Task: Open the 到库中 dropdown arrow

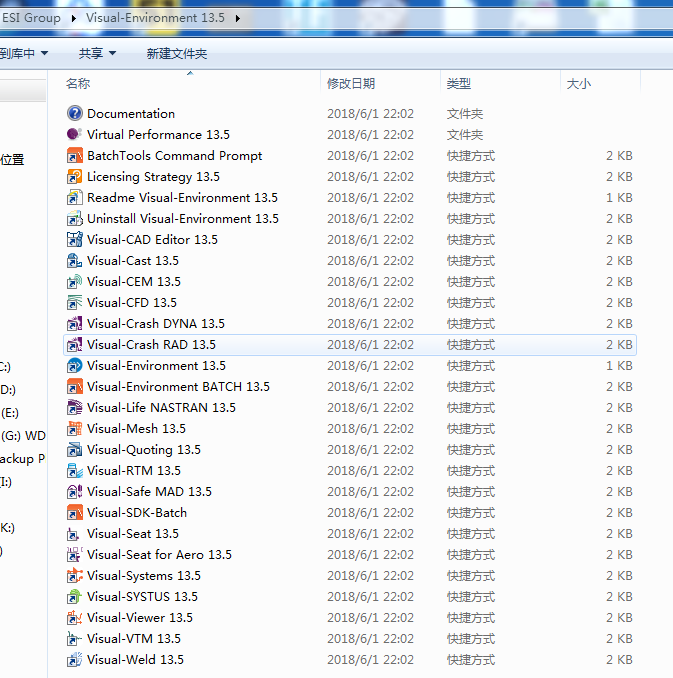Action: [45, 53]
